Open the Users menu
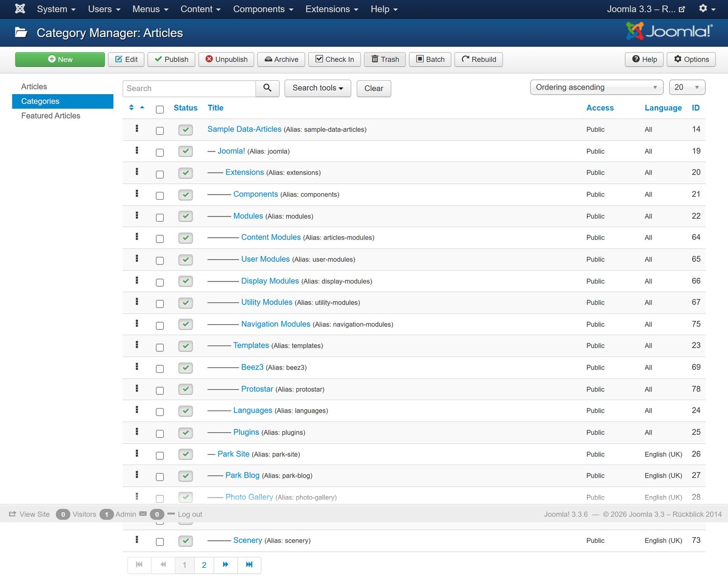 (x=104, y=9)
